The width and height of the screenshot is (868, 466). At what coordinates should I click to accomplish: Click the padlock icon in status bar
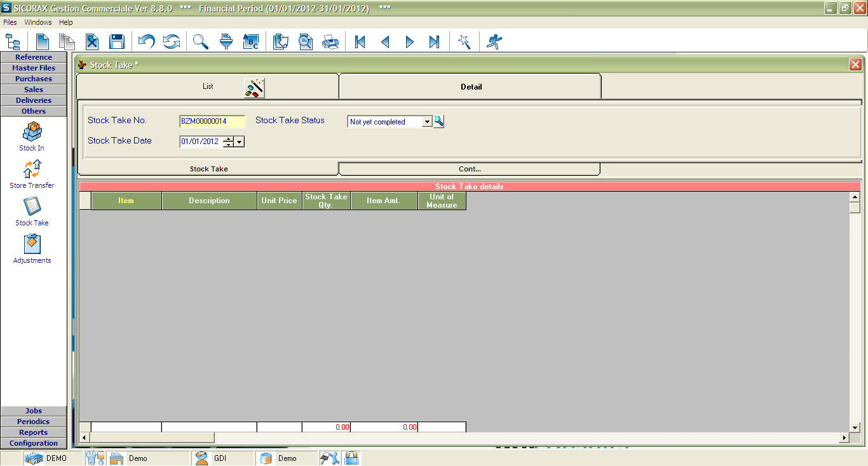click(351, 458)
